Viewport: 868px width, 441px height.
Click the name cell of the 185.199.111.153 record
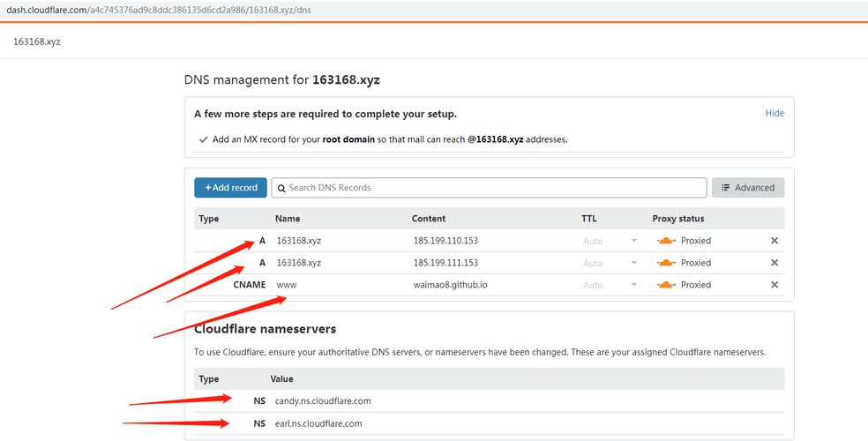[x=299, y=263]
